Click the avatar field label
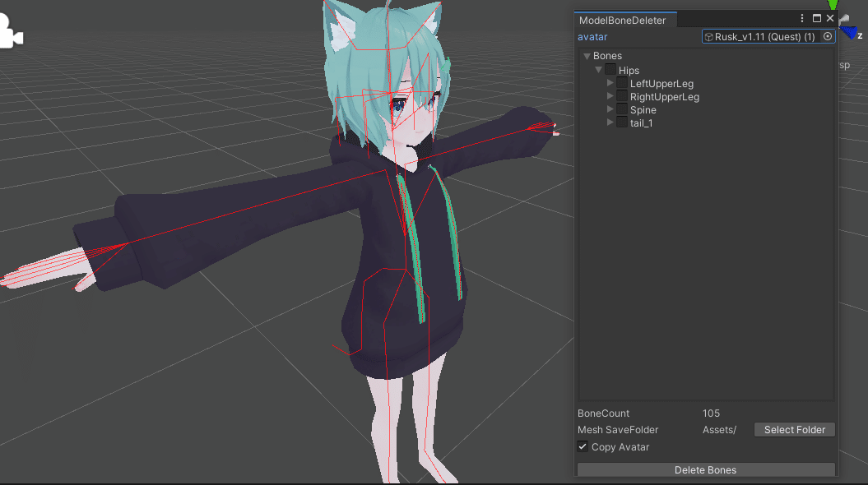868x485 pixels. tap(592, 37)
